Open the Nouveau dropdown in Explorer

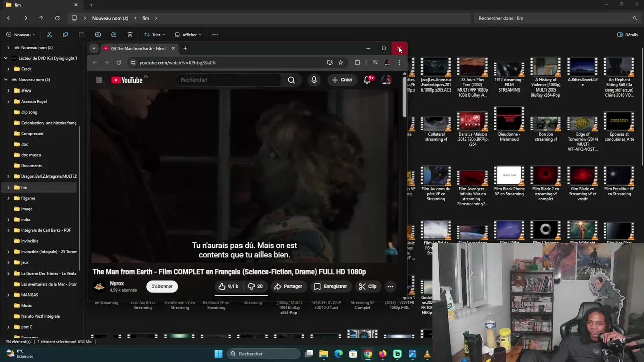(20, 35)
